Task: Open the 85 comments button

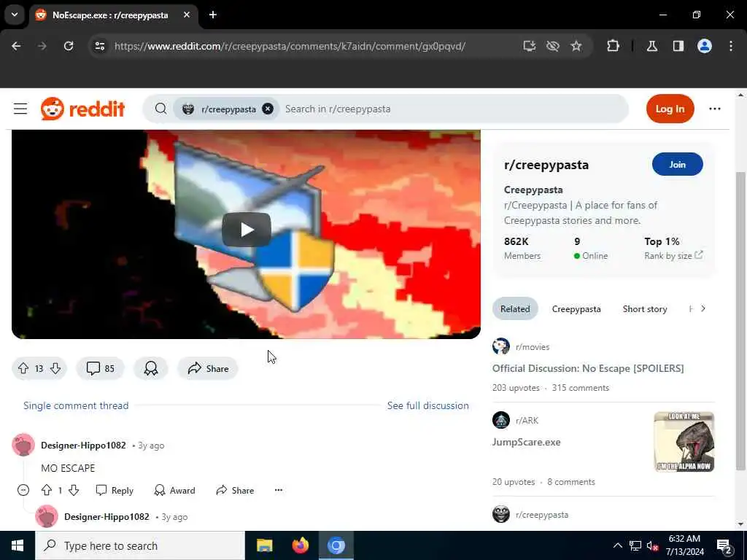Action: [x=101, y=368]
